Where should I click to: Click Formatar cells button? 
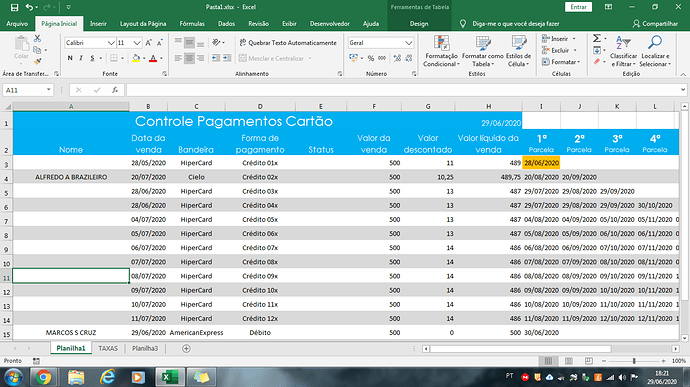pos(561,62)
